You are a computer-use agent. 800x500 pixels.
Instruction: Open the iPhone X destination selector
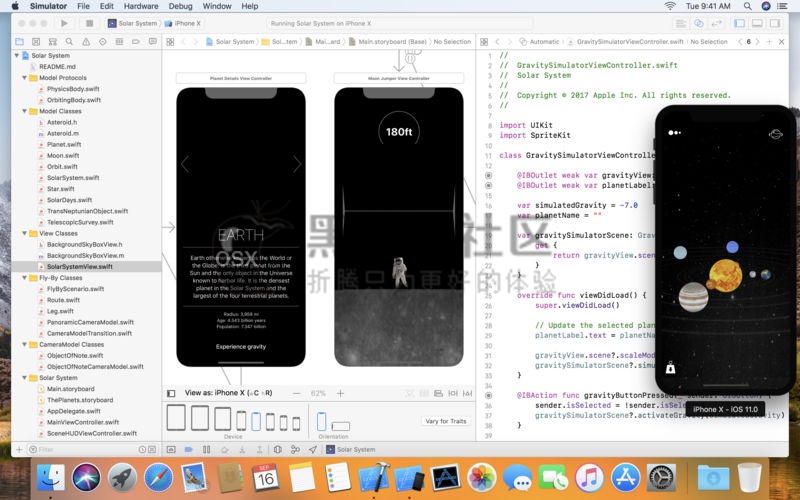pyautogui.click(x=183, y=23)
